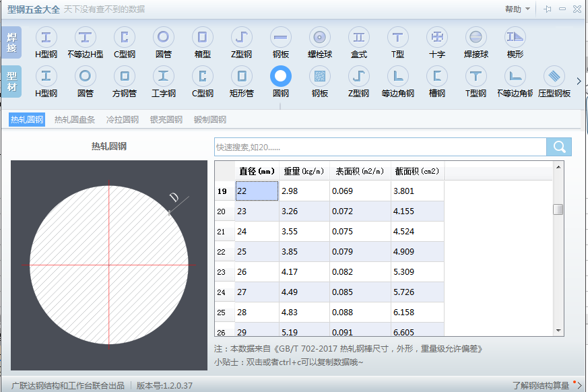Select diameter cell 26

(x=257, y=272)
